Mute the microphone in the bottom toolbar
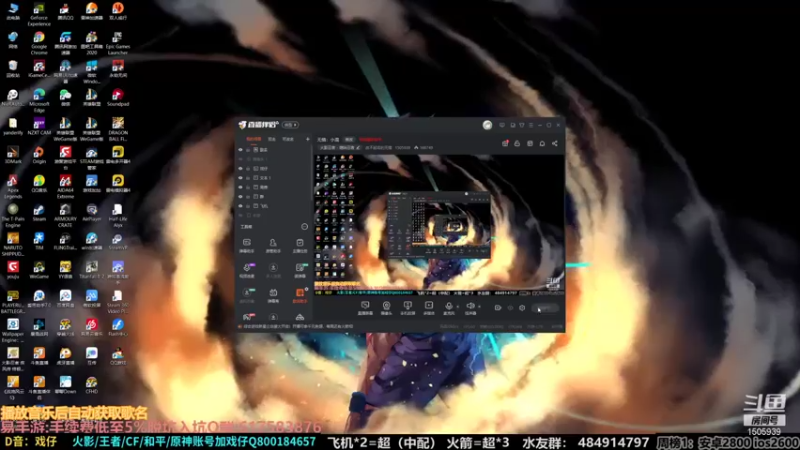 tap(448, 308)
